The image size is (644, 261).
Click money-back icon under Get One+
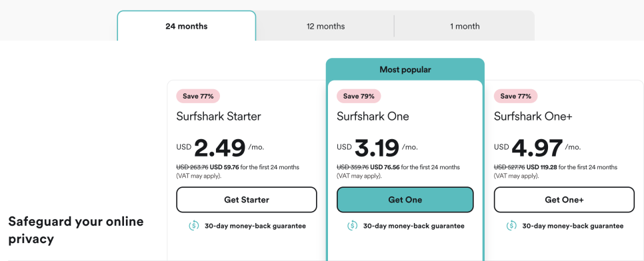coord(511,226)
